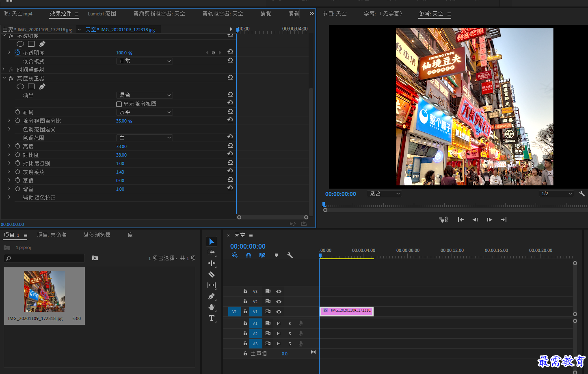The image size is (588, 374).
Task: Reset the 亮度 parameter
Action: (230, 145)
